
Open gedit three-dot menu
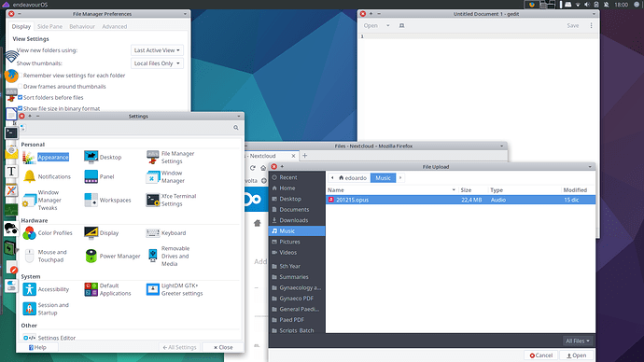click(x=591, y=25)
